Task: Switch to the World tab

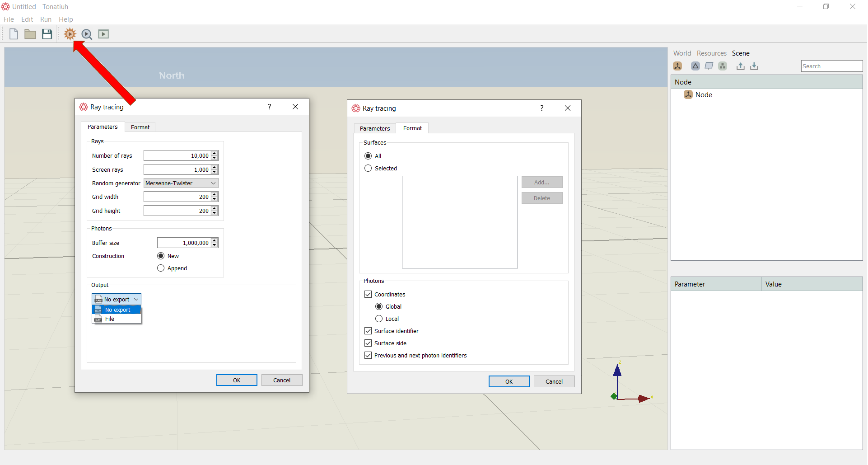Action: 682,53
